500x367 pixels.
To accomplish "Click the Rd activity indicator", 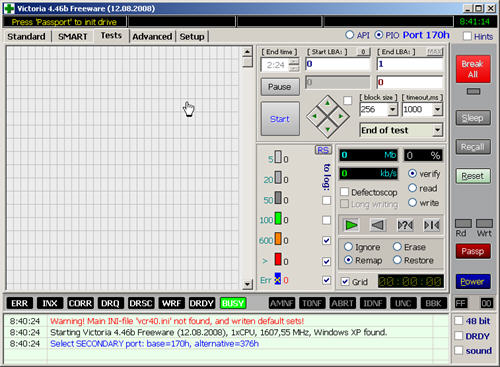I will (463, 224).
